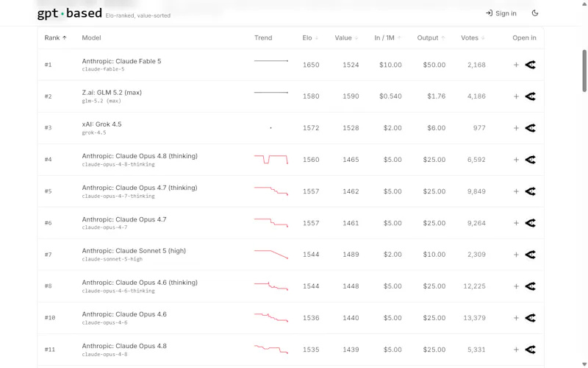This screenshot has width=588, height=368.
Task: Click the votes count 13,379
Action: 474,318
